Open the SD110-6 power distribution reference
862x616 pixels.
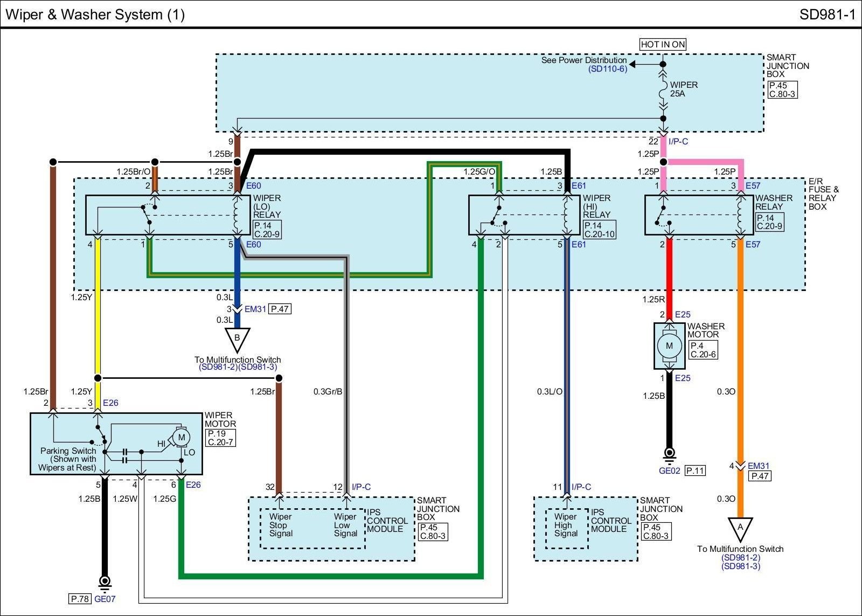tap(607, 69)
